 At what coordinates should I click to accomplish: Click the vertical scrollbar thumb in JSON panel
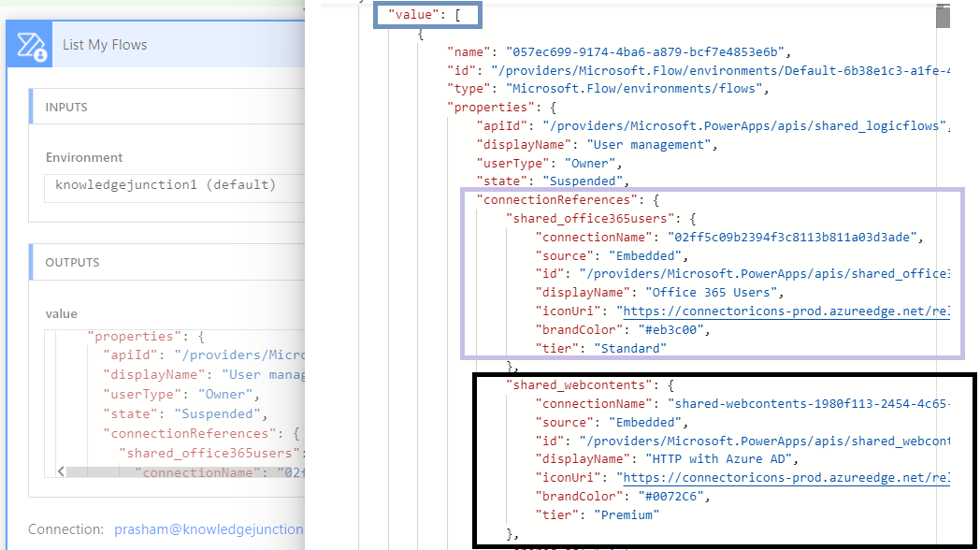coord(943,16)
